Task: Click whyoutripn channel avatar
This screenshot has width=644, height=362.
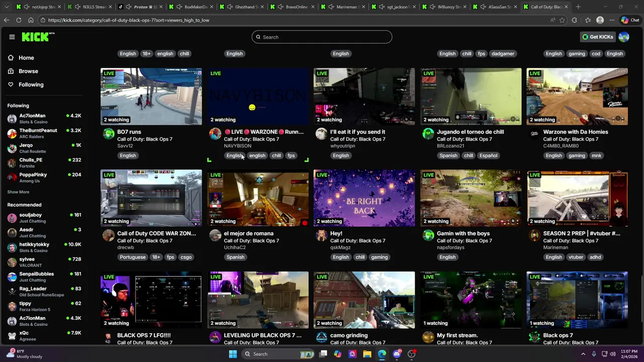Action: tap(321, 134)
